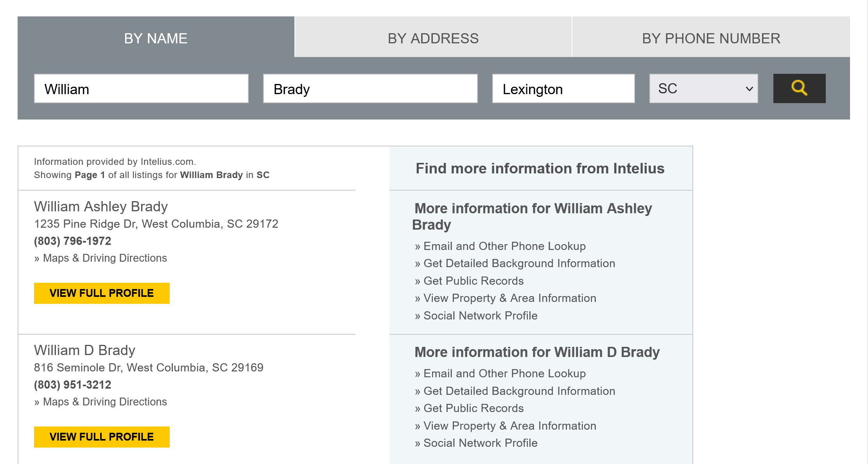Get Detailed Background Information for William Ashley Brady

519,264
